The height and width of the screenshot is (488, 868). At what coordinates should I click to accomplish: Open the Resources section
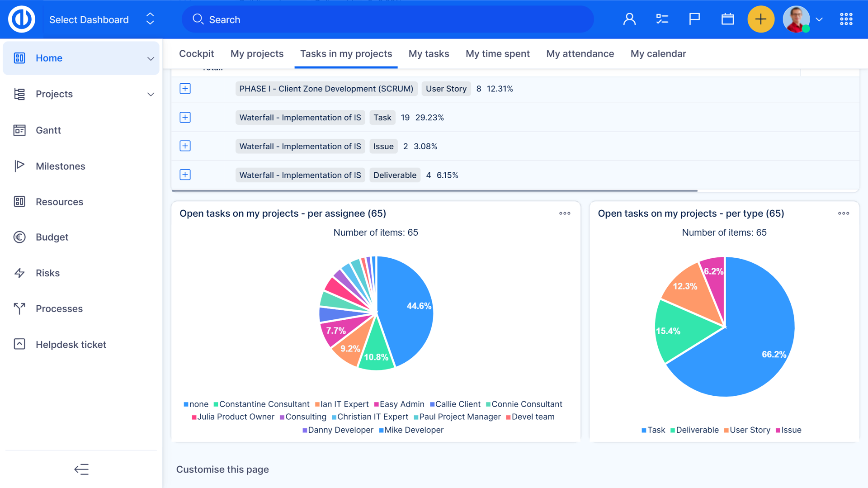tap(59, 202)
